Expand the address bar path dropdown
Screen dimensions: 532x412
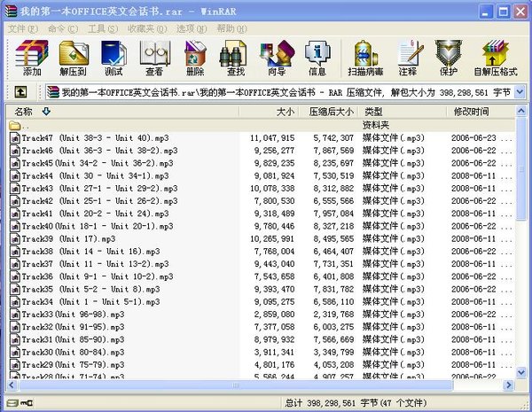click(x=520, y=92)
